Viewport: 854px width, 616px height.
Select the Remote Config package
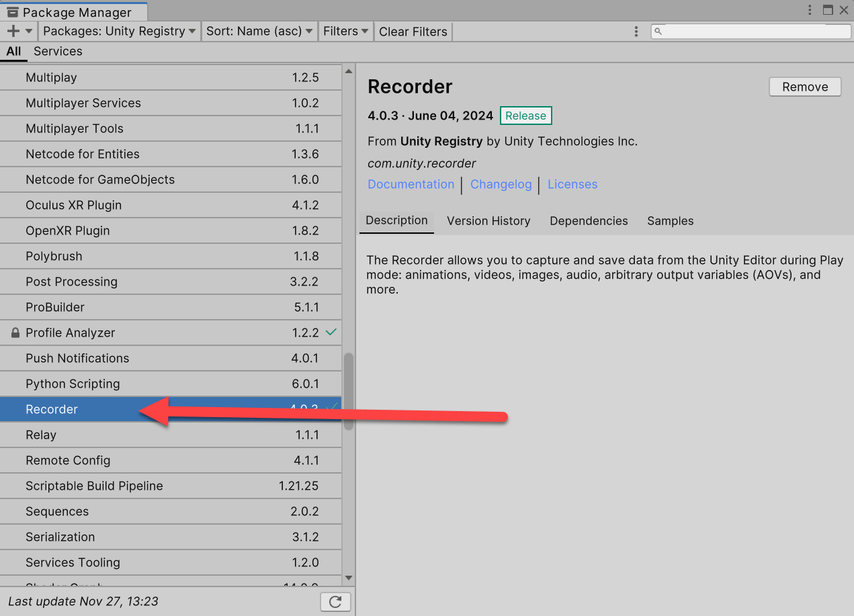[171, 460]
